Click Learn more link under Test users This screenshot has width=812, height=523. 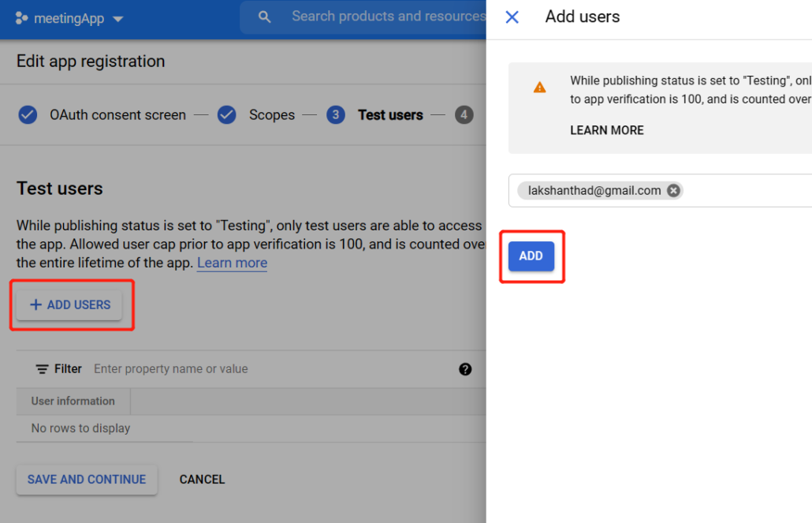(232, 263)
